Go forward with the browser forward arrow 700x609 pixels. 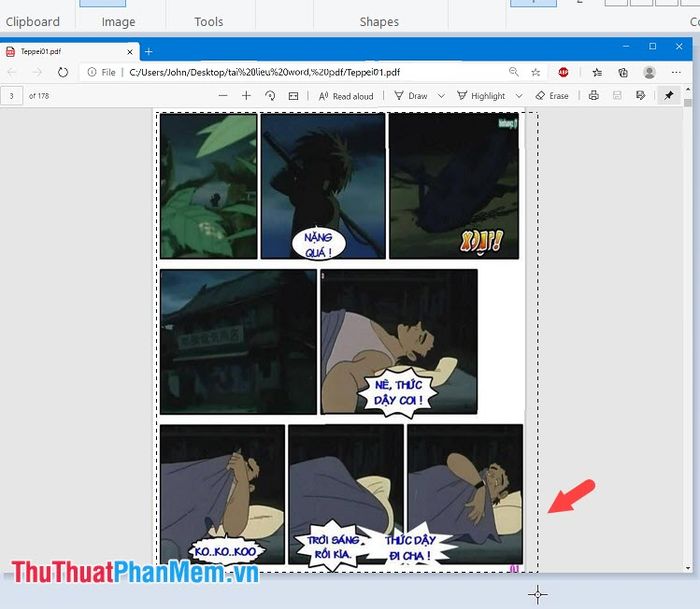(x=38, y=72)
